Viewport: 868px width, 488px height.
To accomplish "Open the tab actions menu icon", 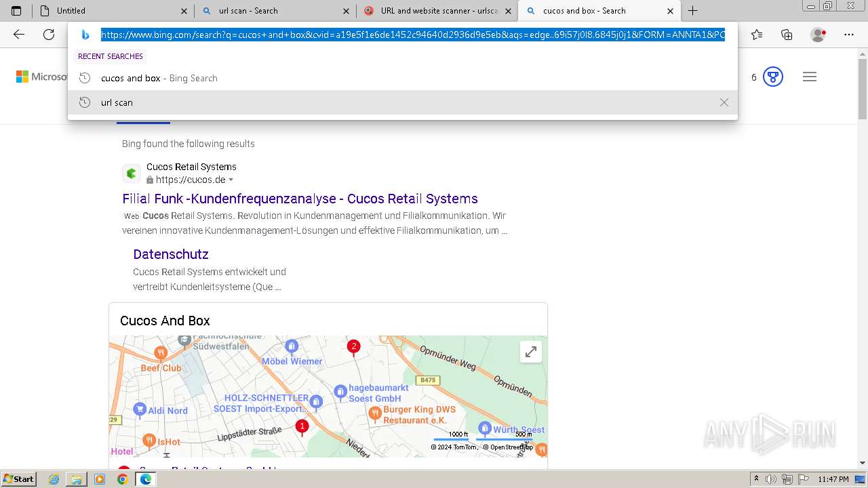I will tap(16, 11).
